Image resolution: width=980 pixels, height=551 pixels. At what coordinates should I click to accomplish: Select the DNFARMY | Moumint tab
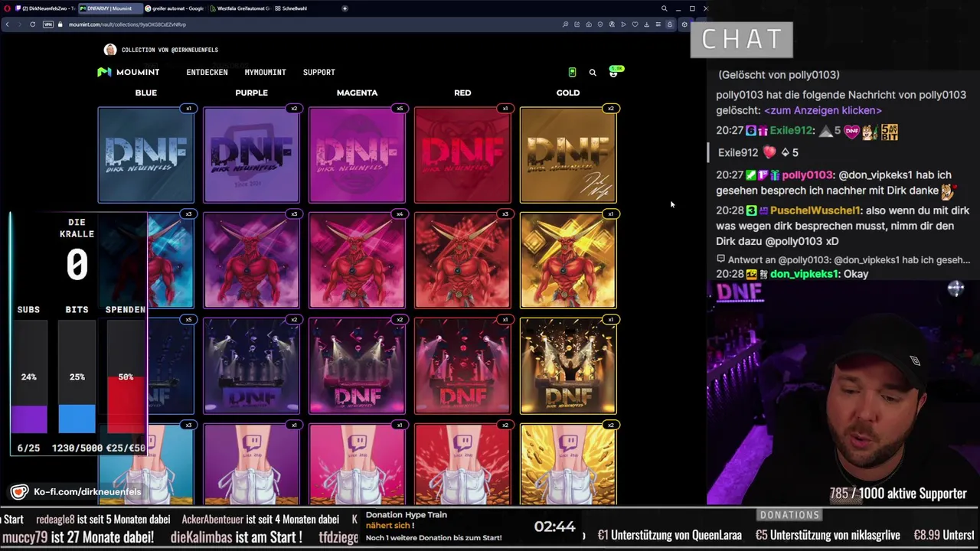(109, 8)
